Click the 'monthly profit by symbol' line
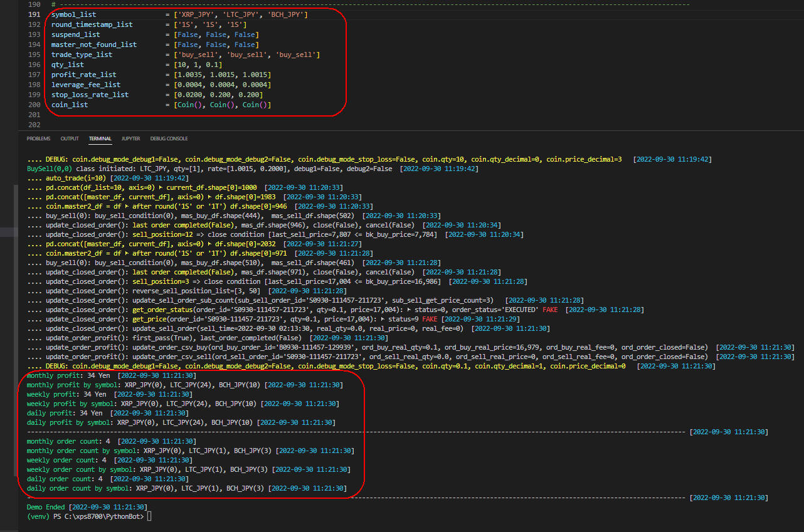 point(184,385)
